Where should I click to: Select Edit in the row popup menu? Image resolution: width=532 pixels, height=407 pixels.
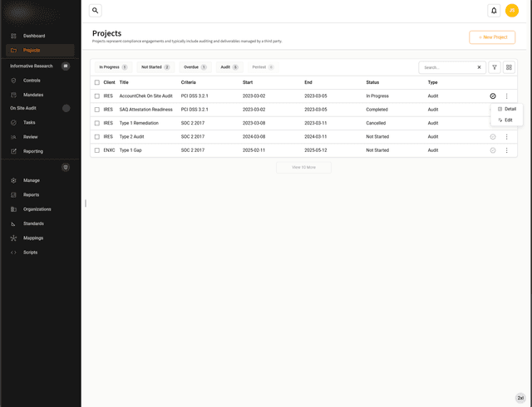pyautogui.click(x=507, y=120)
